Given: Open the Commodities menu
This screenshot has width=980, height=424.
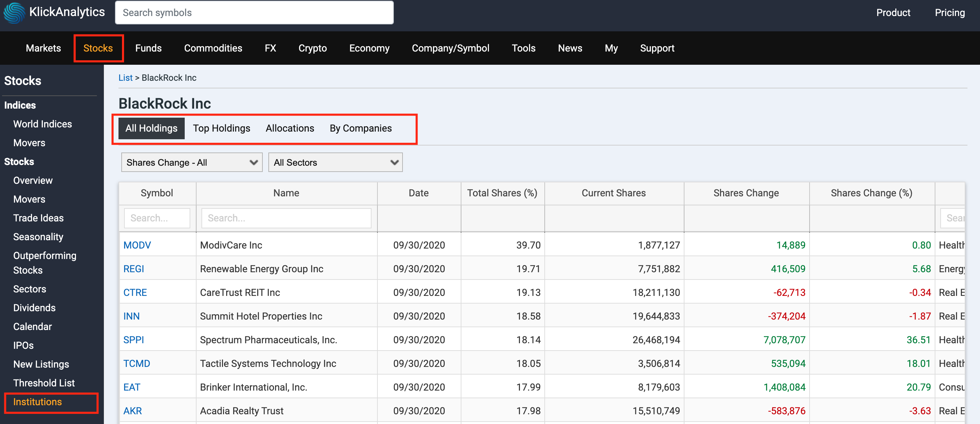Looking at the screenshot, I should click(213, 48).
